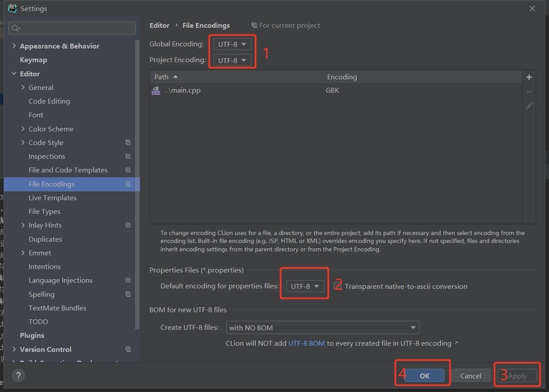The width and height of the screenshot is (549, 392).
Task: Click the C++ file icon for main.cpp
Action: pyautogui.click(x=156, y=90)
